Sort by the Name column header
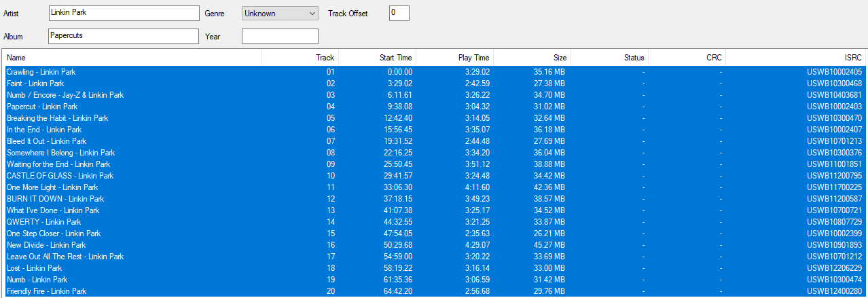 point(132,58)
